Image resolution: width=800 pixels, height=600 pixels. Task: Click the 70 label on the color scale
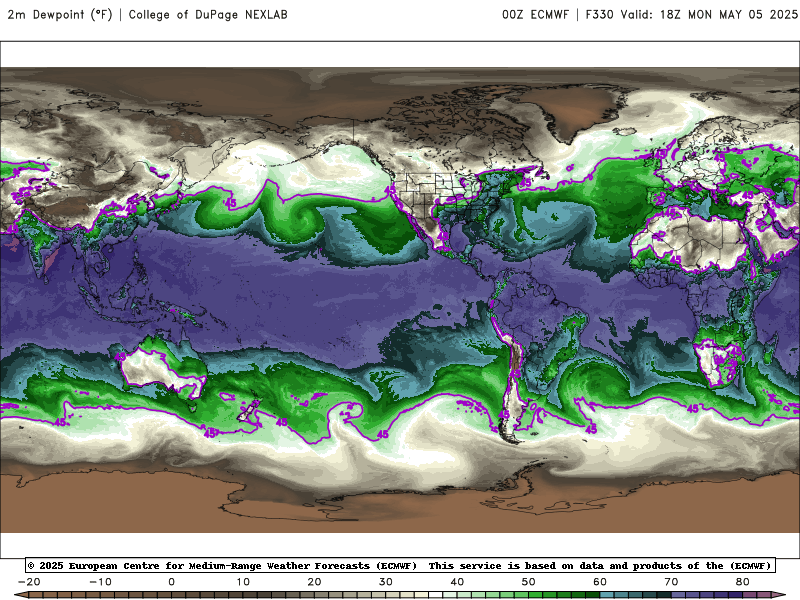(671, 582)
